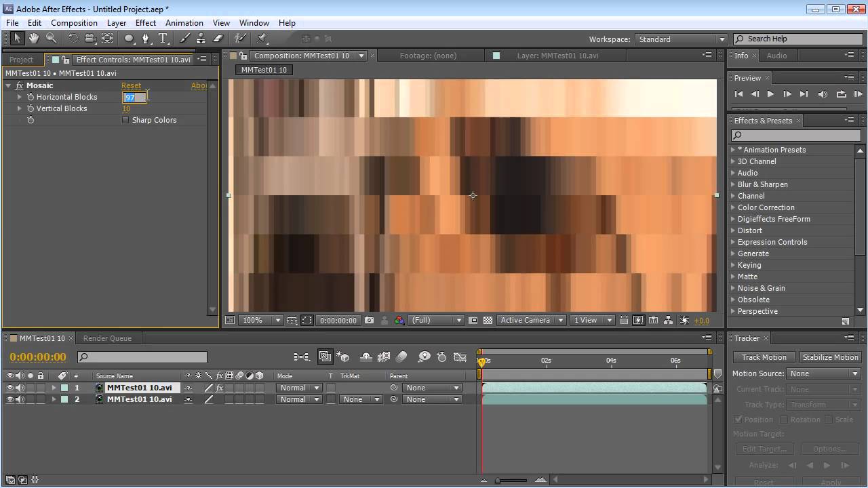The height and width of the screenshot is (488, 868).
Task: Select the Clone Stamp tool
Action: 201,39
